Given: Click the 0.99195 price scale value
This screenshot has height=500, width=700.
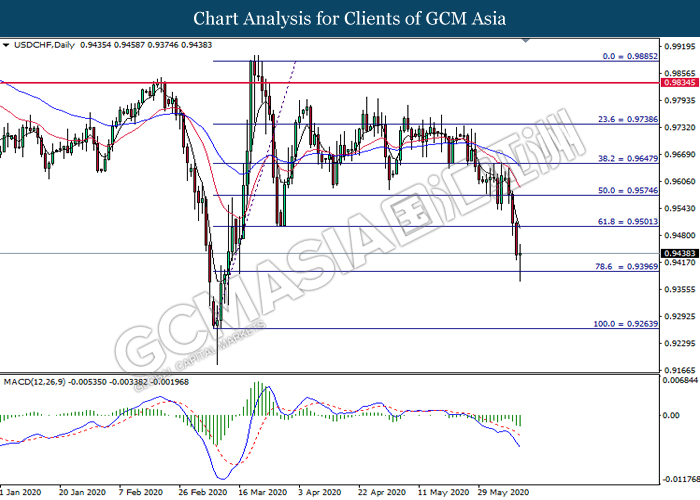Looking at the screenshot, I should click(680, 46).
